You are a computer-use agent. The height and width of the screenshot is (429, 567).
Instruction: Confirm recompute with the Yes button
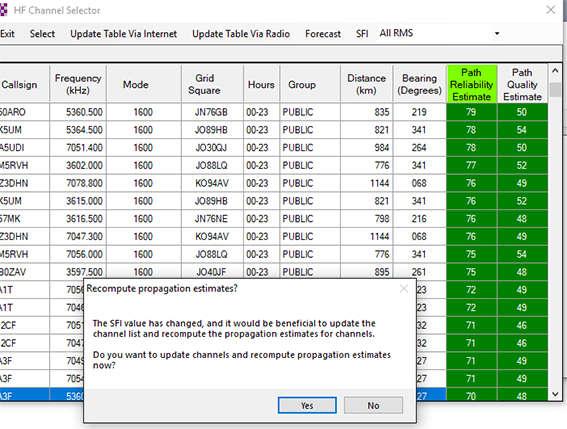click(x=307, y=405)
